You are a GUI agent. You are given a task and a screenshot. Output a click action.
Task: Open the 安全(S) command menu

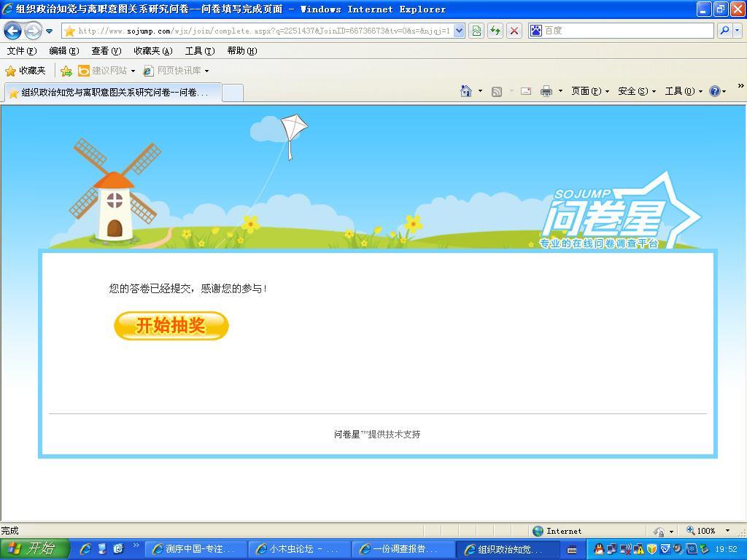pyautogui.click(x=636, y=91)
